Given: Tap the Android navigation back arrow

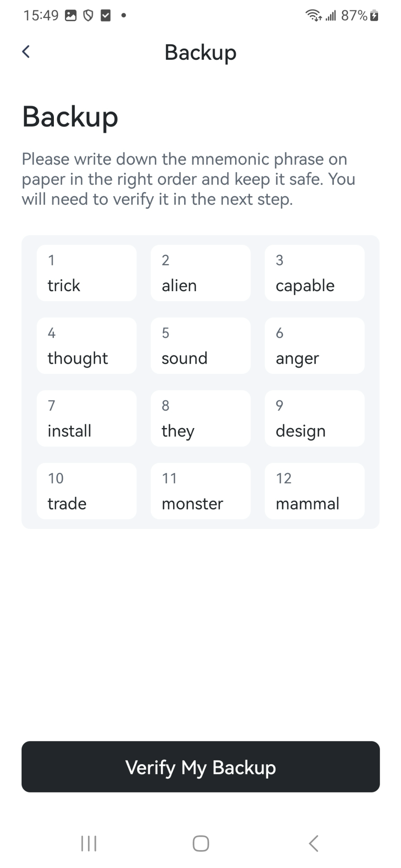Looking at the screenshot, I should point(313,843).
